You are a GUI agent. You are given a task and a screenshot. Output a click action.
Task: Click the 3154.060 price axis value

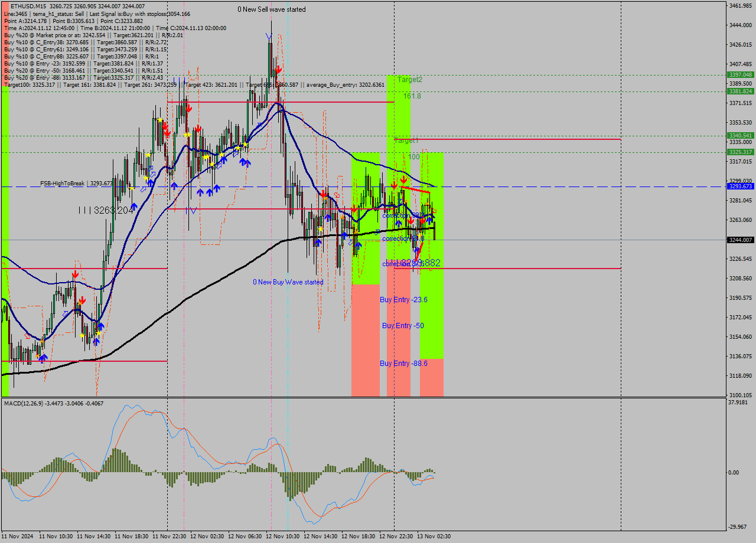741,337
